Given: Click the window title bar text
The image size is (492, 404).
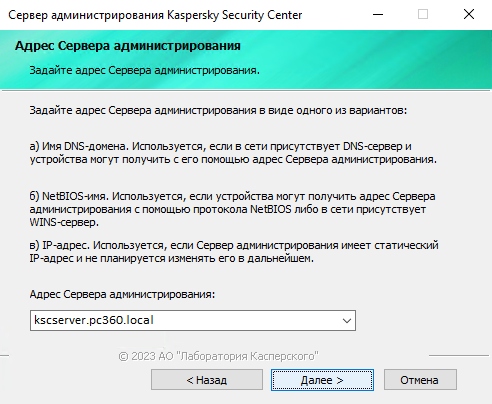Looking at the screenshot, I should tap(155, 15).
